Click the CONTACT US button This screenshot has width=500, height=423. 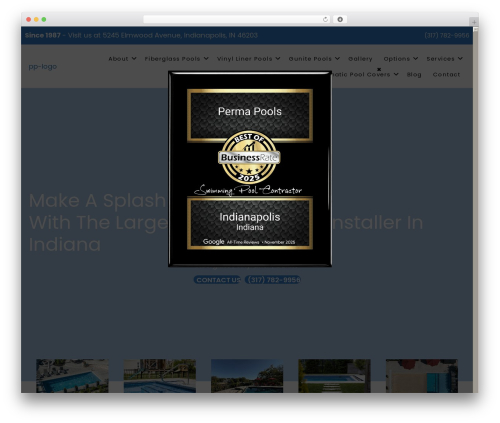tap(217, 280)
